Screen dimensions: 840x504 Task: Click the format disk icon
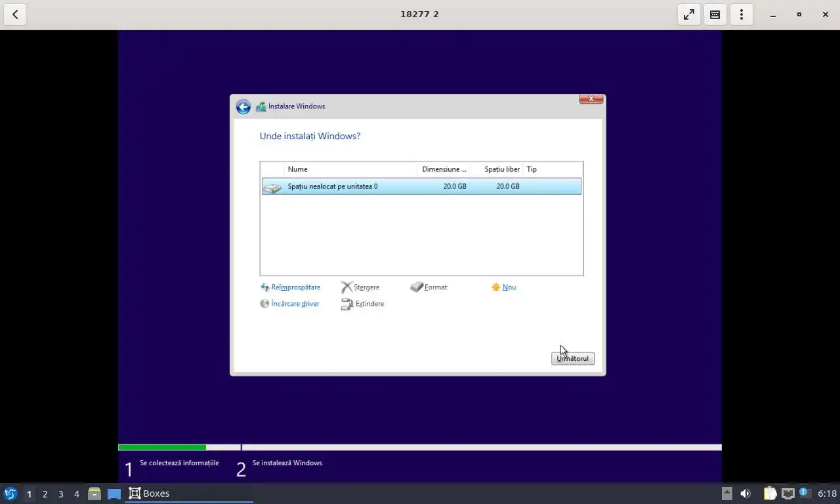[417, 287]
